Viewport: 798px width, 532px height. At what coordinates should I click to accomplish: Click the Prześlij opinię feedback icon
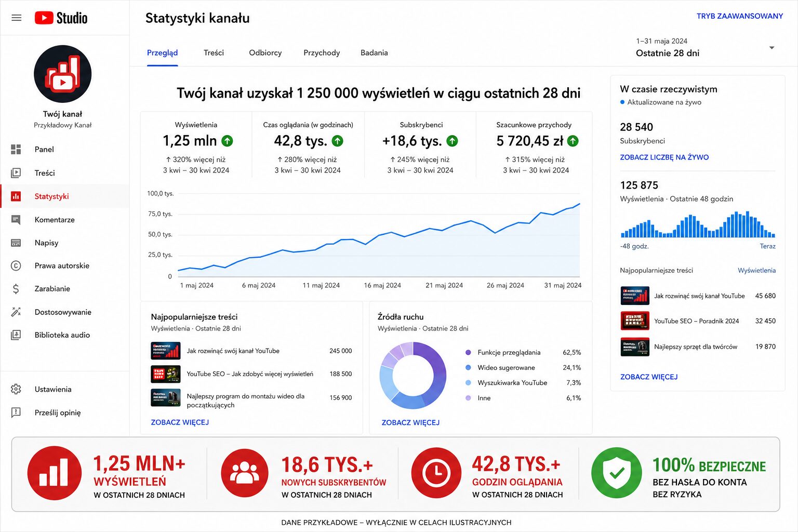pyautogui.click(x=16, y=413)
